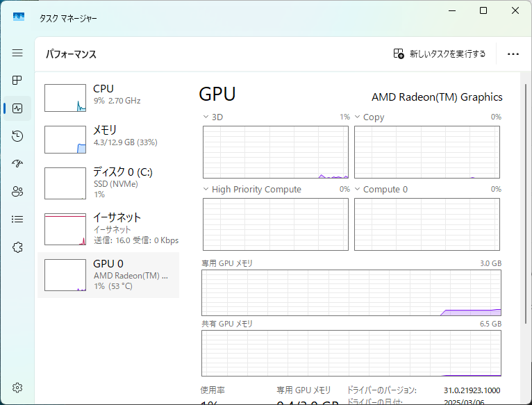Open the three-dot more options menu
The width and height of the screenshot is (532, 405).
513,53
